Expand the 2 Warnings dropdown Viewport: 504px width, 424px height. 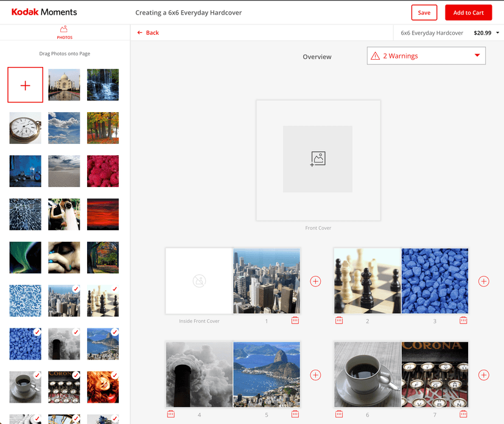[x=426, y=56]
